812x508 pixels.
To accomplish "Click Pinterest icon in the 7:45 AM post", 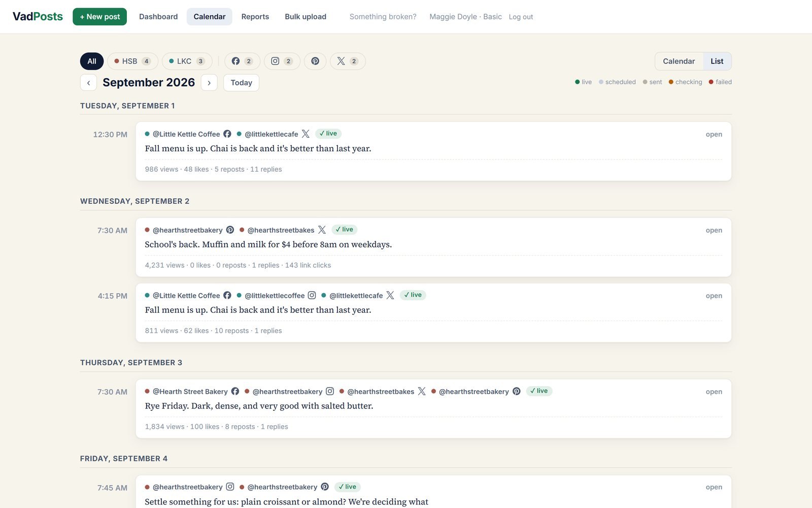I will click(325, 487).
